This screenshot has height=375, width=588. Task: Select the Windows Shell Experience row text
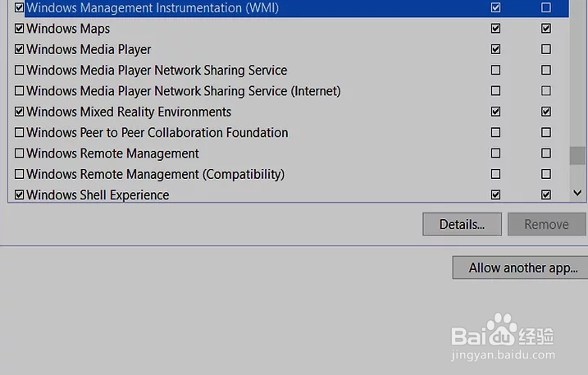98,195
